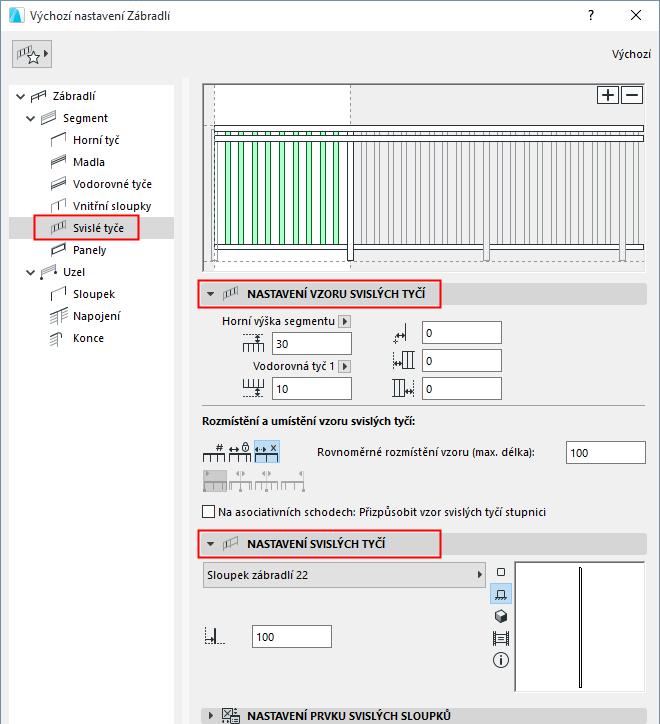Open Vodorovné tyče page

point(112,184)
